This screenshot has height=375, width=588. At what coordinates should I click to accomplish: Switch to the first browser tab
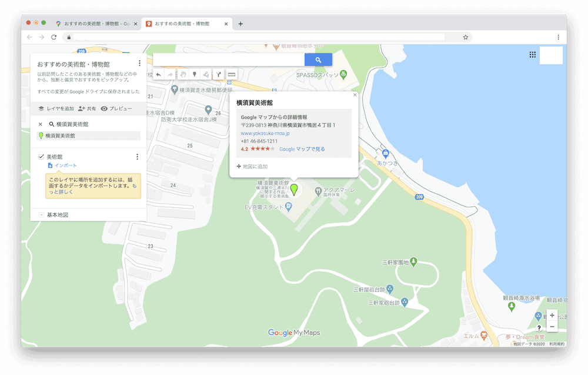(97, 24)
